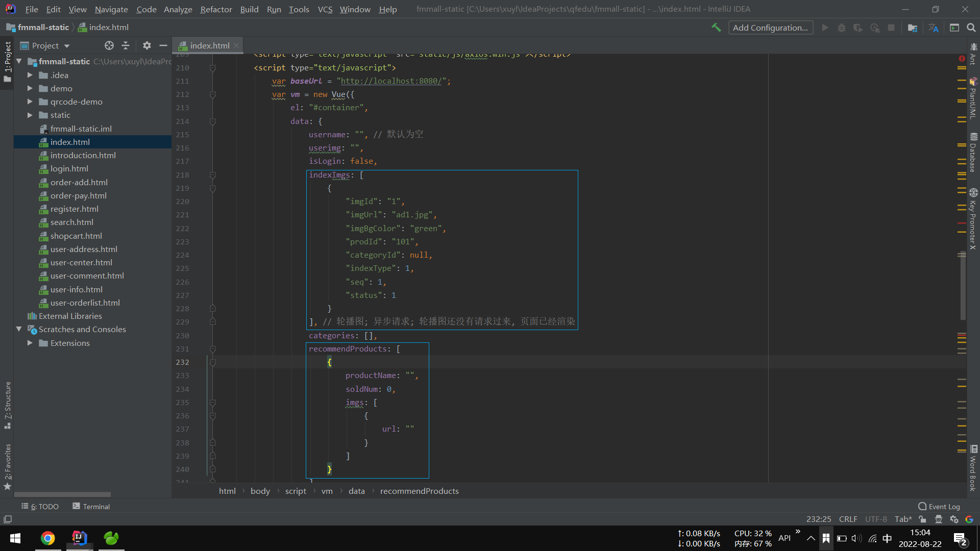Click the locate file crosshair icon
The width and height of the screenshot is (980, 551).
[109, 45]
